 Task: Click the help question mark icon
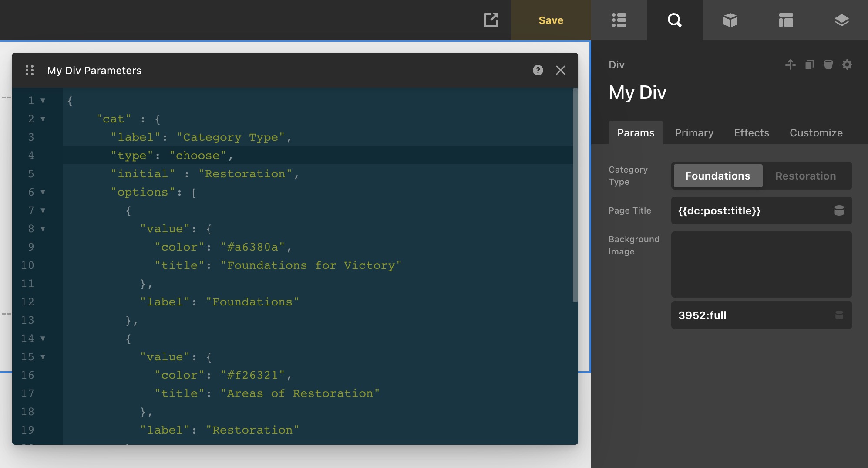click(x=538, y=70)
